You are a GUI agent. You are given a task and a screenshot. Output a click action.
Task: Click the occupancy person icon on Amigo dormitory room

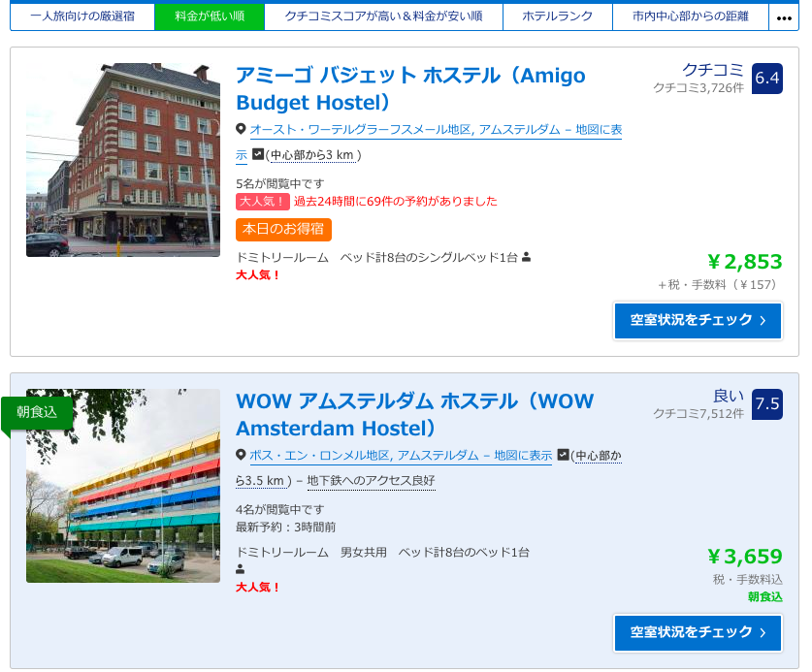526,257
